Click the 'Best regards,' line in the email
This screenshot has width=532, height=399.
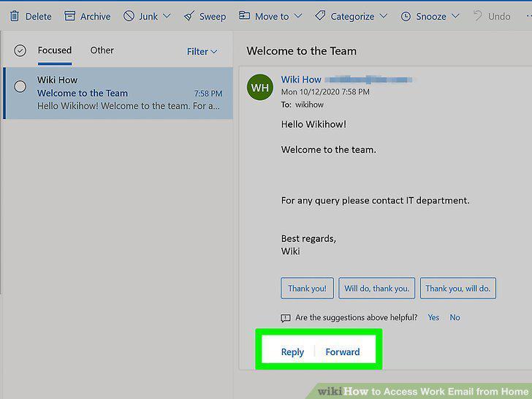308,239
